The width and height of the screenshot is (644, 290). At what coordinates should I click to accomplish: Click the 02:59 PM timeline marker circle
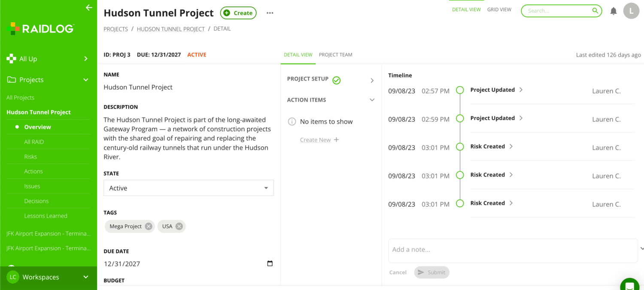point(460,118)
